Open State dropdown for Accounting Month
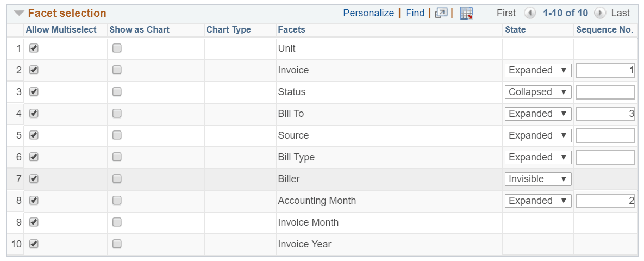Image resolution: width=644 pixels, height=261 pixels. pos(538,201)
